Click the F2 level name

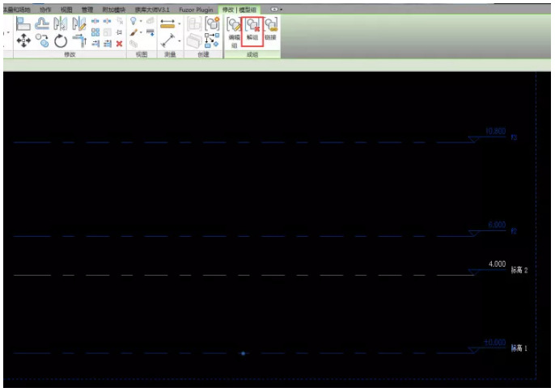[x=514, y=231]
